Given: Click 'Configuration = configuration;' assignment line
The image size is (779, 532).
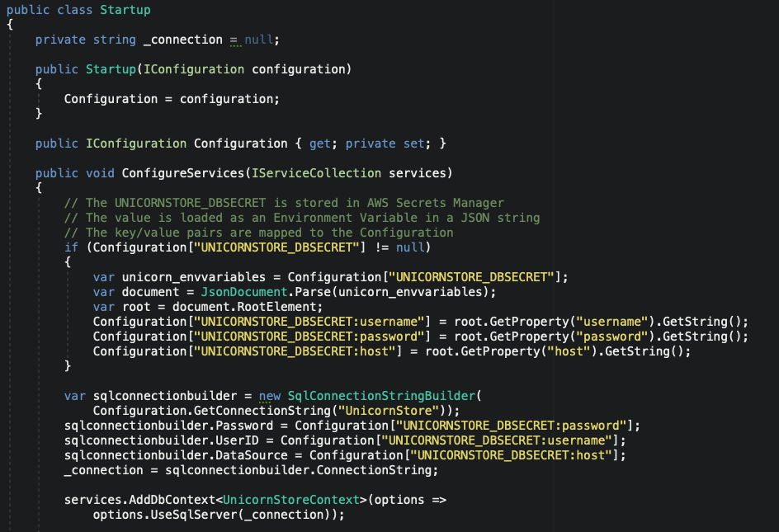Looking at the screenshot, I should click(x=172, y=99).
